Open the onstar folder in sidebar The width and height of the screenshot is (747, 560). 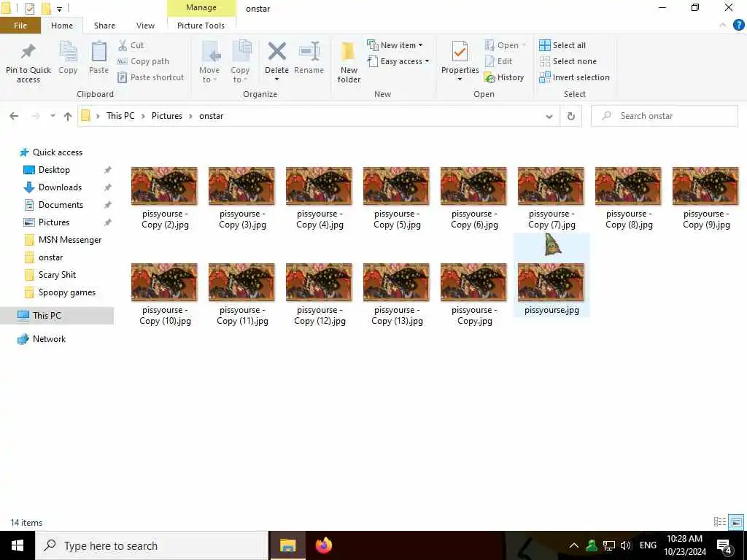tap(50, 257)
